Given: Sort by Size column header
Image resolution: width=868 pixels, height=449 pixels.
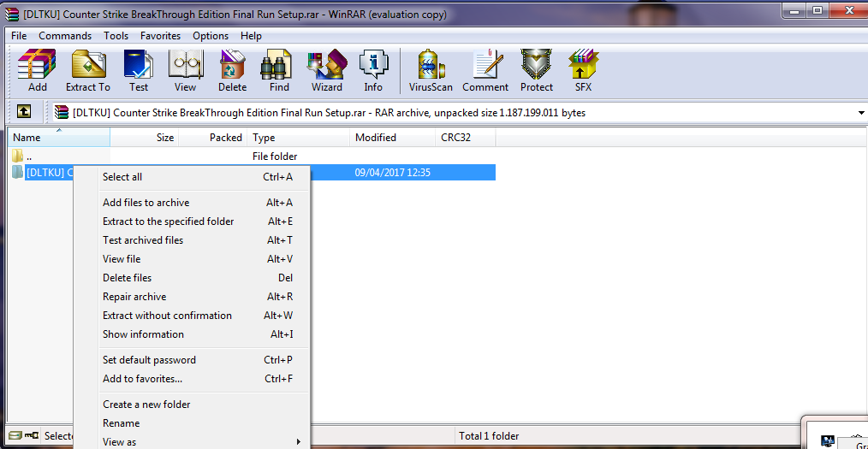Looking at the screenshot, I should pos(145,137).
